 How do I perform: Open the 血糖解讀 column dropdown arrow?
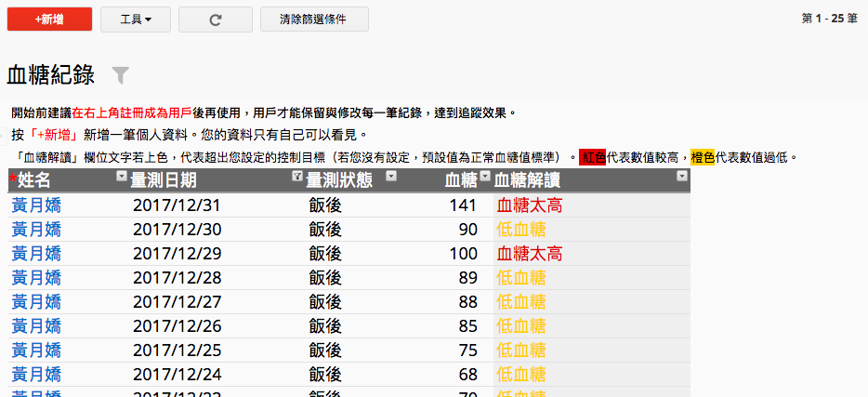tap(682, 177)
